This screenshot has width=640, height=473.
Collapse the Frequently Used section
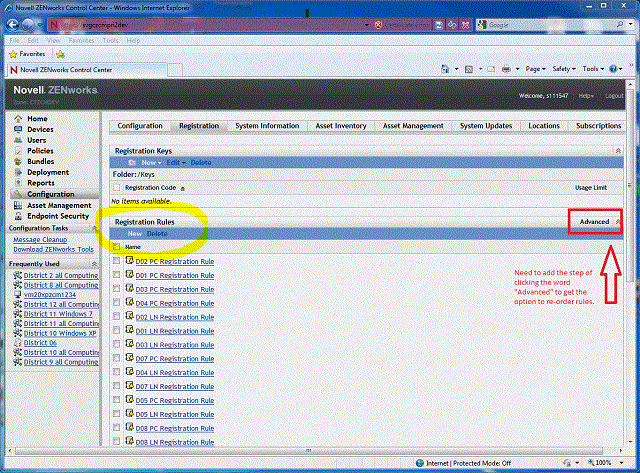tap(94, 264)
